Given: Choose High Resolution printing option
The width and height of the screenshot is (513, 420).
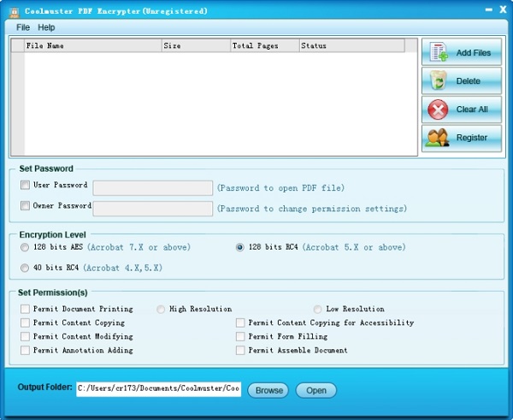Looking at the screenshot, I should coord(161,309).
